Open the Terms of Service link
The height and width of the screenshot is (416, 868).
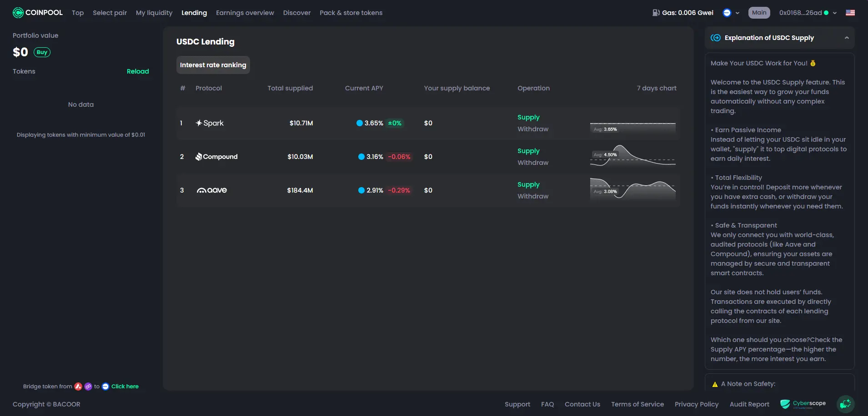(637, 404)
